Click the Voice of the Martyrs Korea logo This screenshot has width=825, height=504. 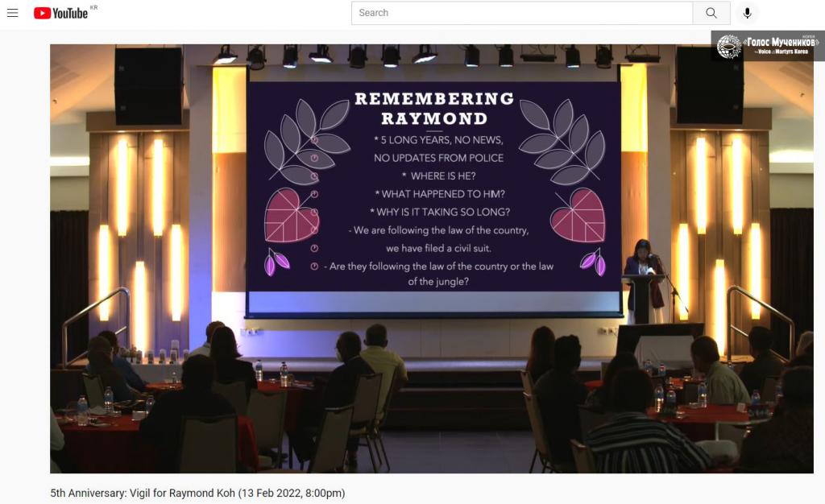coord(768,46)
